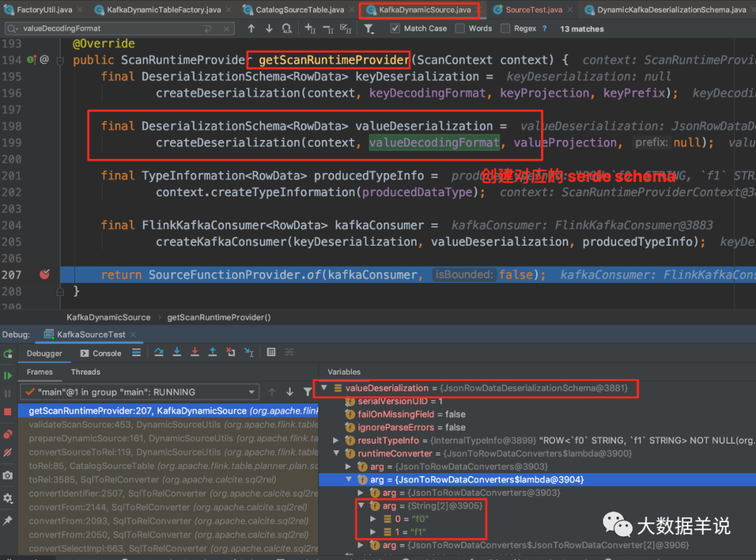Open the search filter funnel icon
The height and width of the screenshot is (560, 756).
click(x=369, y=29)
